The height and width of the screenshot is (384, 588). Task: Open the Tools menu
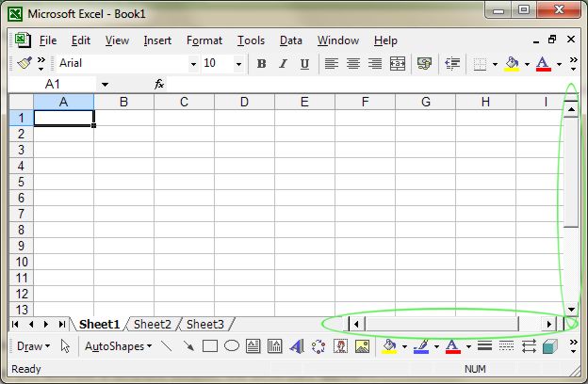point(251,40)
